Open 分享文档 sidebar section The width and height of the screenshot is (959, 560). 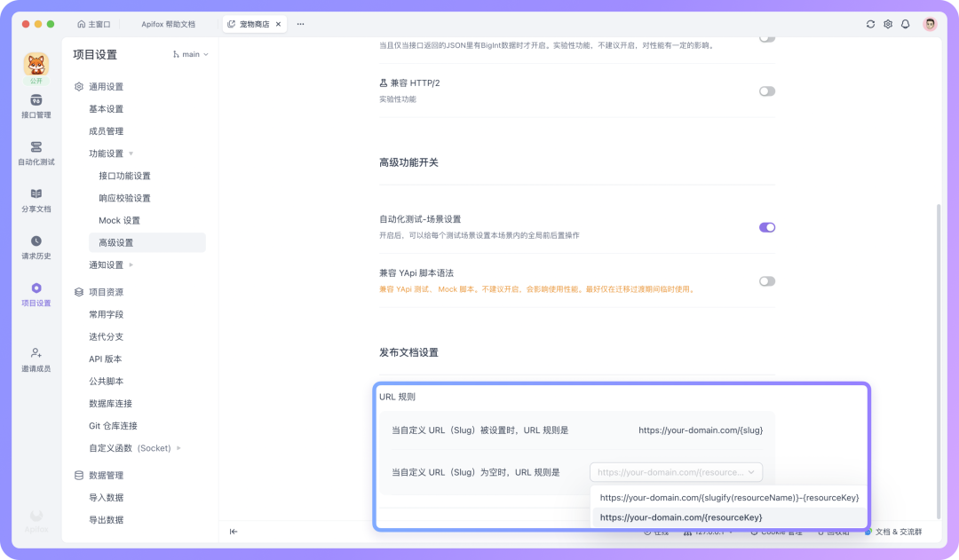click(x=36, y=201)
